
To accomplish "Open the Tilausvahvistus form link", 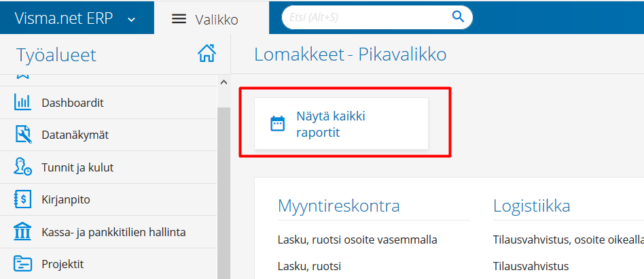I will [x=531, y=266].
